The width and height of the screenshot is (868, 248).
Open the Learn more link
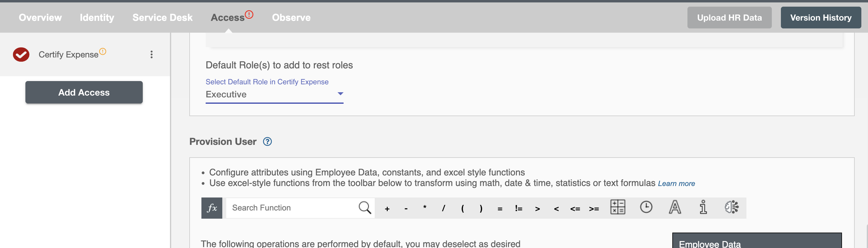[676, 183]
